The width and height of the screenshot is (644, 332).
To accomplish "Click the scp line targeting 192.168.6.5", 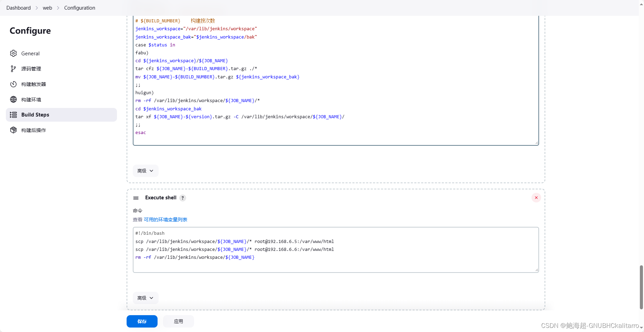I will (x=235, y=242).
